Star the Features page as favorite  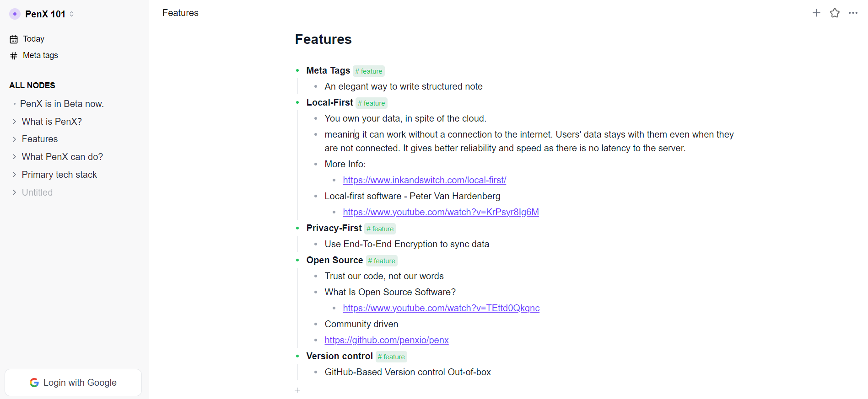[835, 13]
